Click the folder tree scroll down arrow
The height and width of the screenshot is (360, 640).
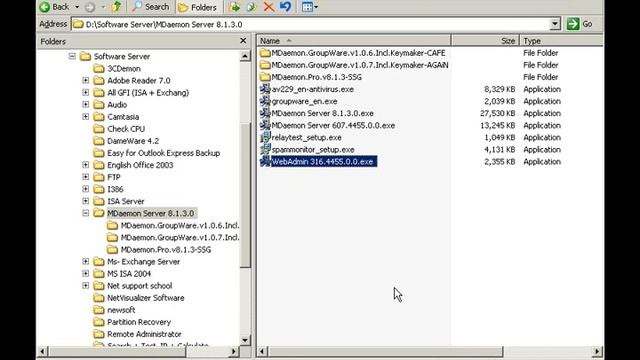pyautogui.click(x=245, y=340)
